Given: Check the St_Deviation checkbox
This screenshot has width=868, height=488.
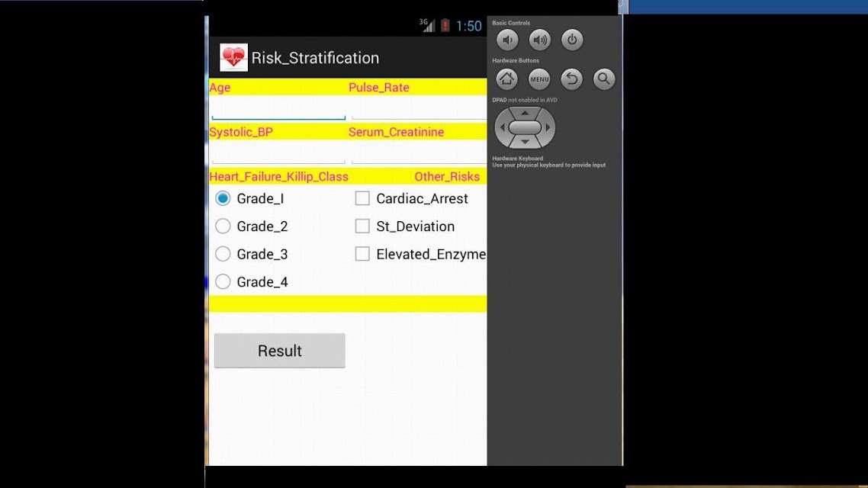Looking at the screenshot, I should click(x=362, y=226).
